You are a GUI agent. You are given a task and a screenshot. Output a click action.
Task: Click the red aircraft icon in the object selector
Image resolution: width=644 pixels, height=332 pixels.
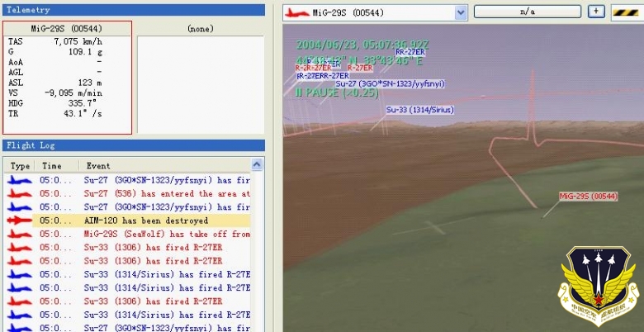(x=297, y=12)
